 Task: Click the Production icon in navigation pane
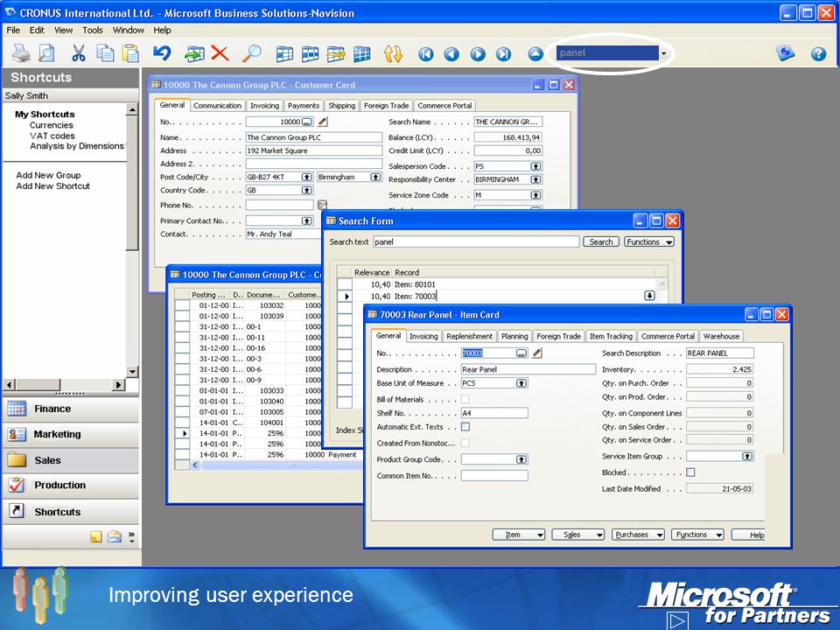click(17, 485)
